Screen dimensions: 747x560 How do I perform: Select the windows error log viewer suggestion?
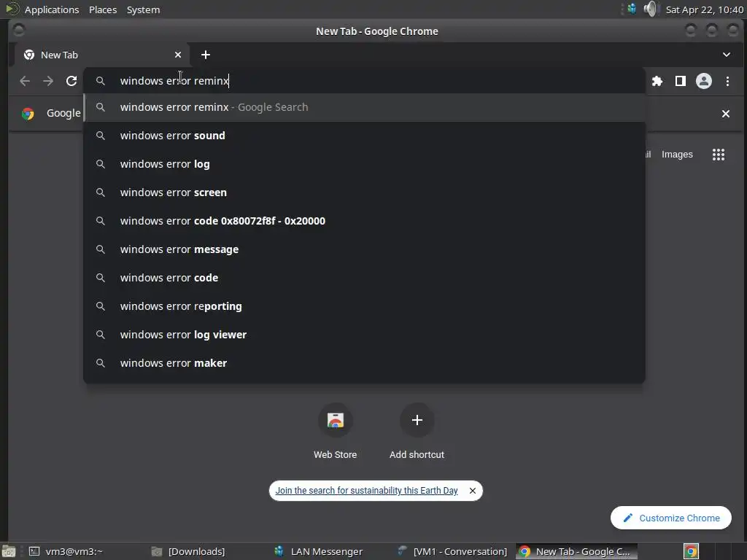(365, 334)
